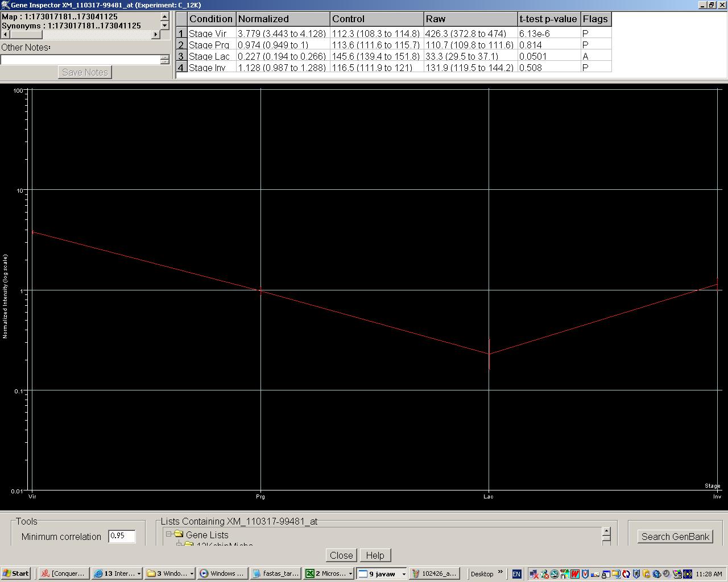
Task: Expand the javaw taskbar group dropdown
Action: click(x=404, y=574)
